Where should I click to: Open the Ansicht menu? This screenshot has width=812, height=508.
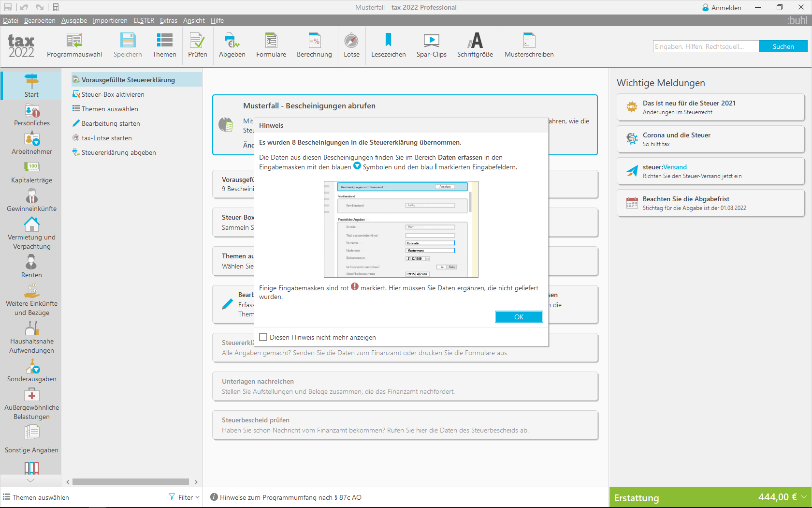pyautogui.click(x=194, y=20)
